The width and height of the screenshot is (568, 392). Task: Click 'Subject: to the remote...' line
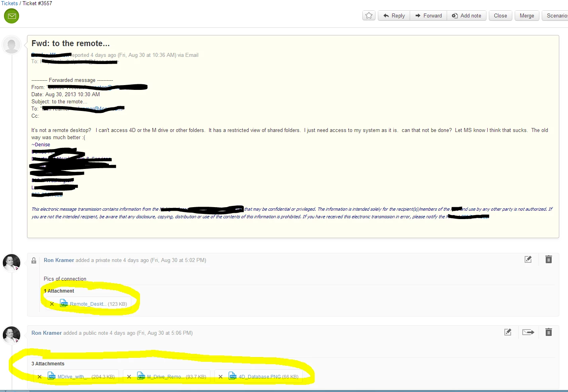pyautogui.click(x=59, y=101)
